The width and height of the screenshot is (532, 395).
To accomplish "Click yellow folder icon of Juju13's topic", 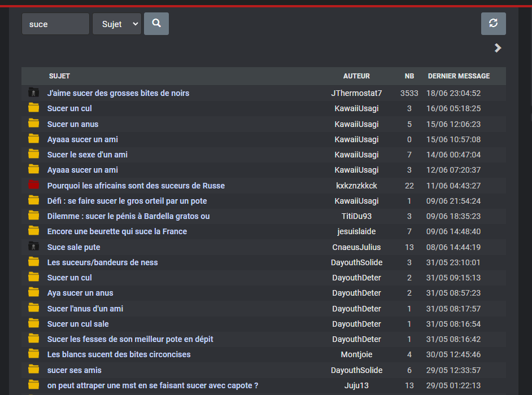I will click(x=33, y=384).
